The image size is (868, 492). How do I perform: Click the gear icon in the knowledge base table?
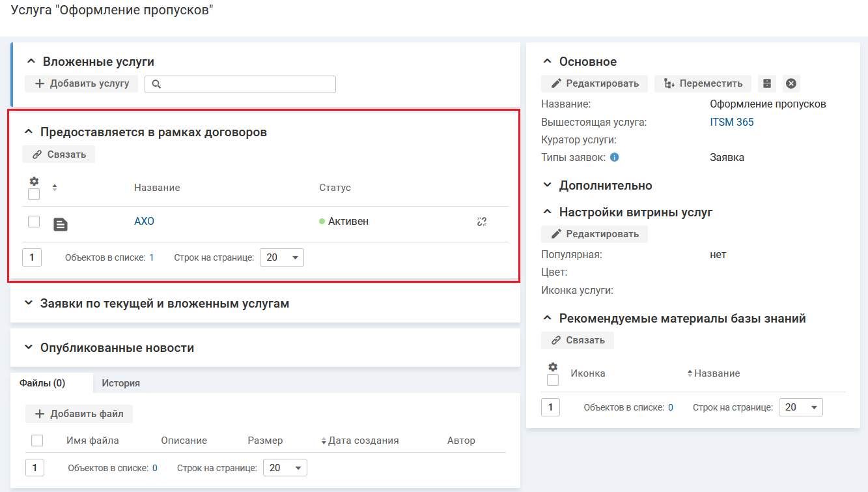(553, 367)
